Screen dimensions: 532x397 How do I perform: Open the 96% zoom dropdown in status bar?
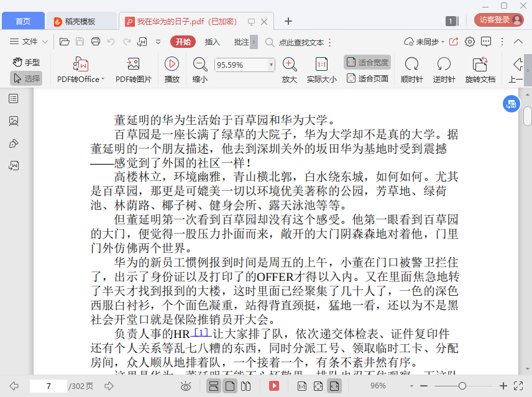(411, 386)
